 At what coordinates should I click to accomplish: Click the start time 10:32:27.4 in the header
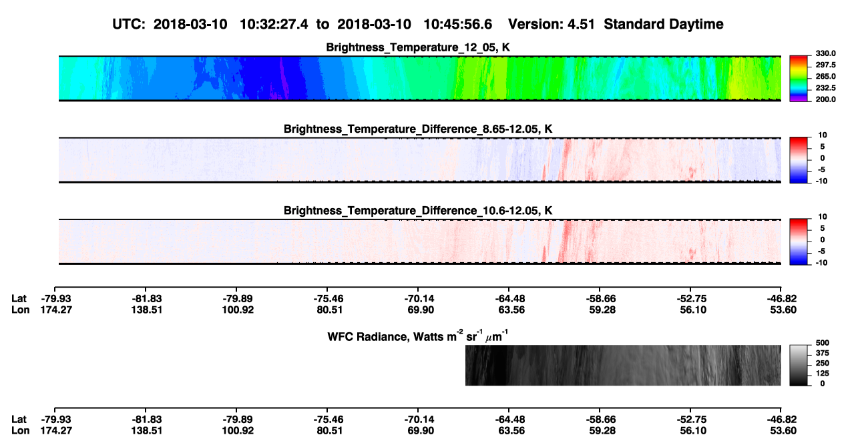(274, 24)
